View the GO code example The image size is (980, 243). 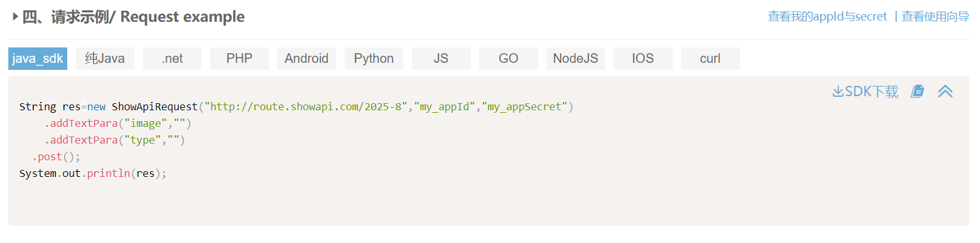tap(509, 58)
